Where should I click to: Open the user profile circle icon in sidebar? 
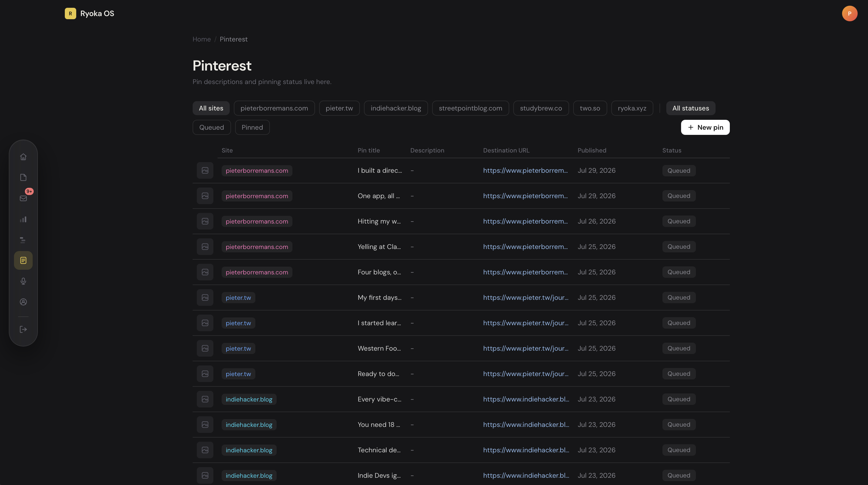tap(23, 302)
